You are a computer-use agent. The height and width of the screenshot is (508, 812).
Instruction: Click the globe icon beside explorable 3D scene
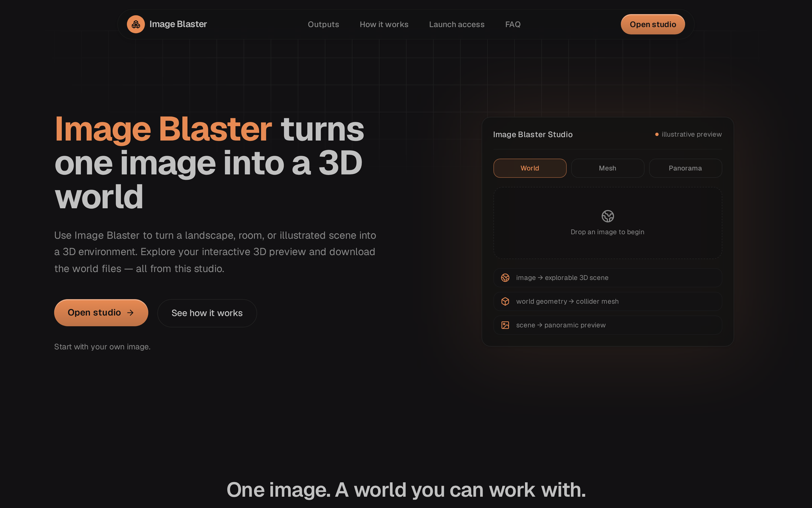[x=505, y=278]
